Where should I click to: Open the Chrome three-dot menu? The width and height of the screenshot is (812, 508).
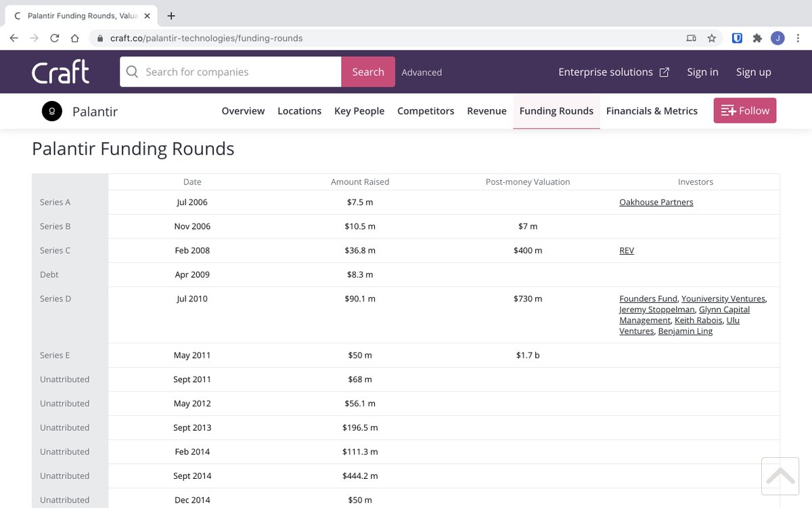(798, 39)
